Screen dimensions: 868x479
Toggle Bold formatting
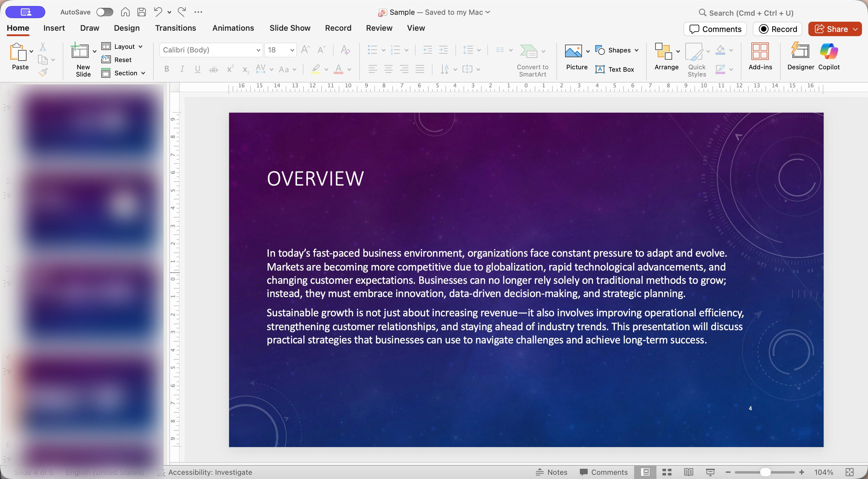tap(166, 69)
